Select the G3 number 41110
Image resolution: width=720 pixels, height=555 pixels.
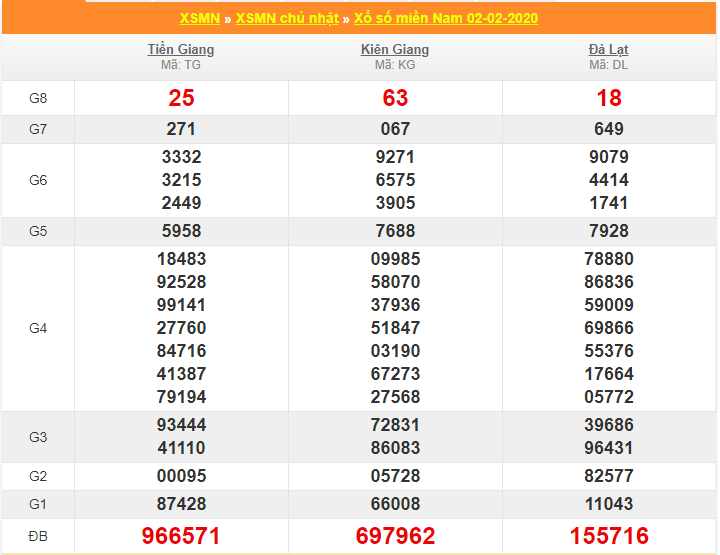click(181, 448)
